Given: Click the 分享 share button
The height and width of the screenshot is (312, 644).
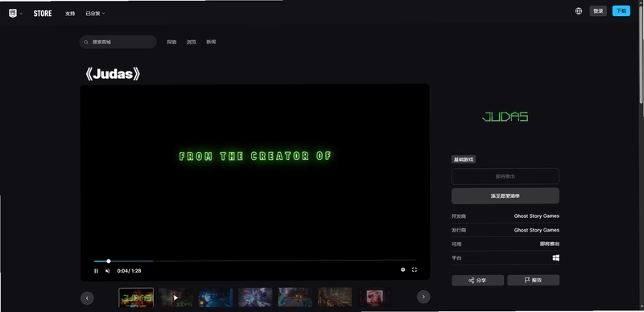Looking at the screenshot, I should tap(477, 281).
